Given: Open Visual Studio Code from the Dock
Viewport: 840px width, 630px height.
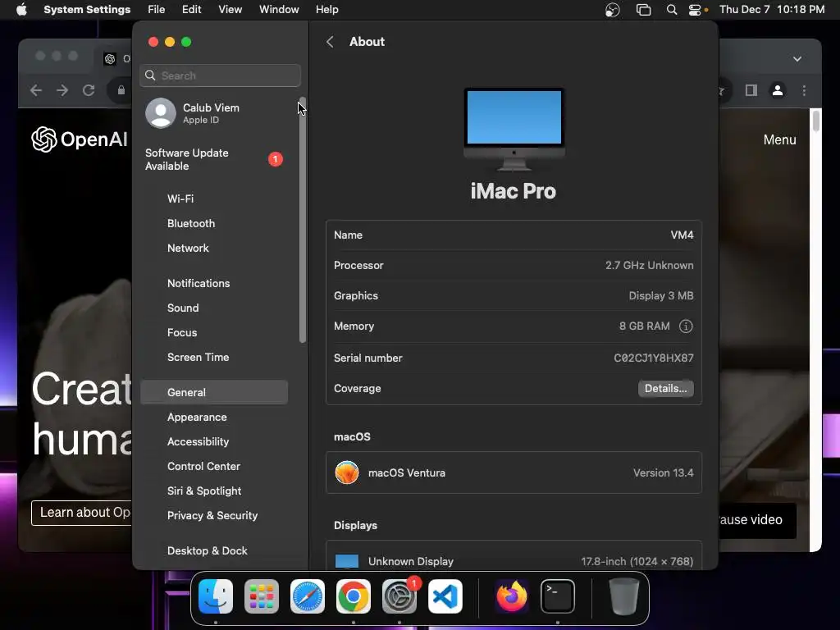Looking at the screenshot, I should [x=445, y=596].
